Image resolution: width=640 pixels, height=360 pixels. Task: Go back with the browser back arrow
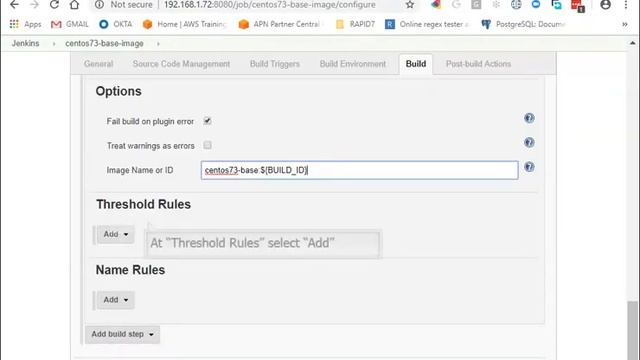pos(14,5)
